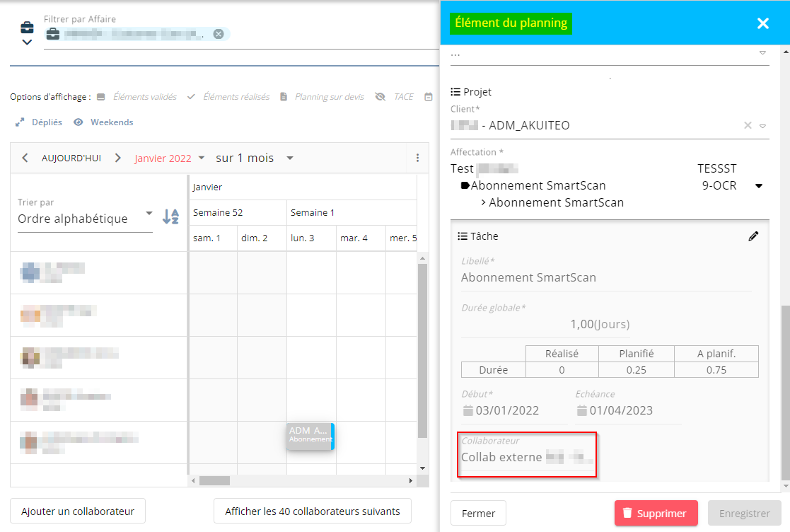Go to next month with right arrow
Image resolution: width=790 pixels, height=532 pixels.
[118, 158]
